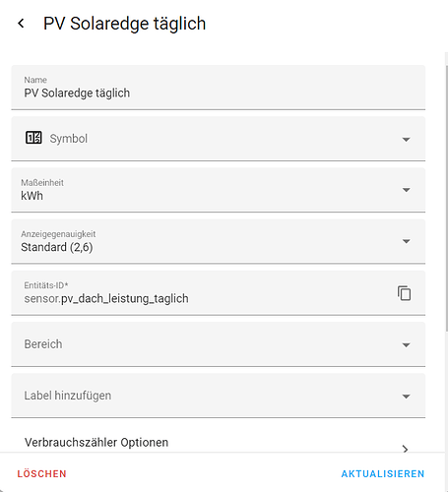Click the counter symbol icon preview

click(33, 138)
